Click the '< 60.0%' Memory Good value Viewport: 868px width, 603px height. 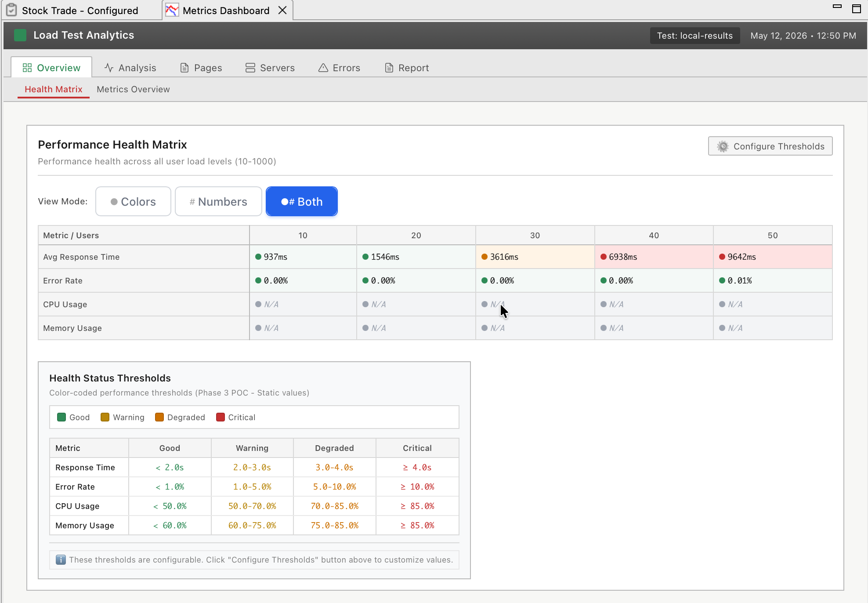[170, 525]
